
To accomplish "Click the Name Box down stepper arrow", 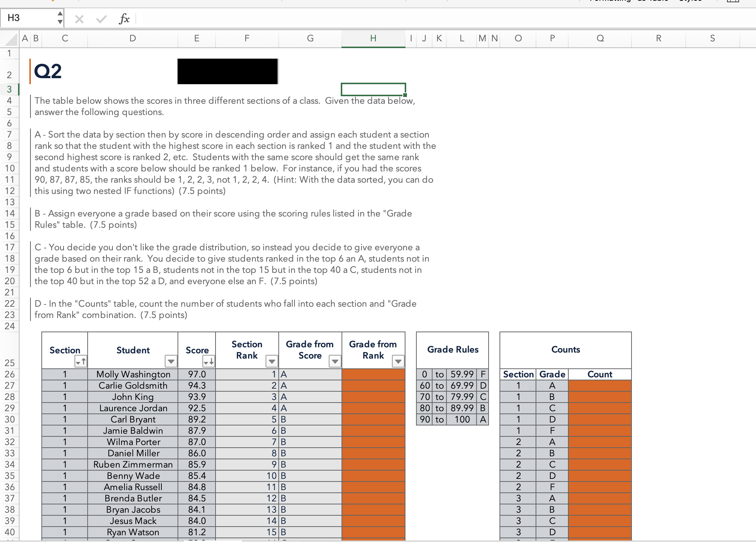I will (60, 22).
